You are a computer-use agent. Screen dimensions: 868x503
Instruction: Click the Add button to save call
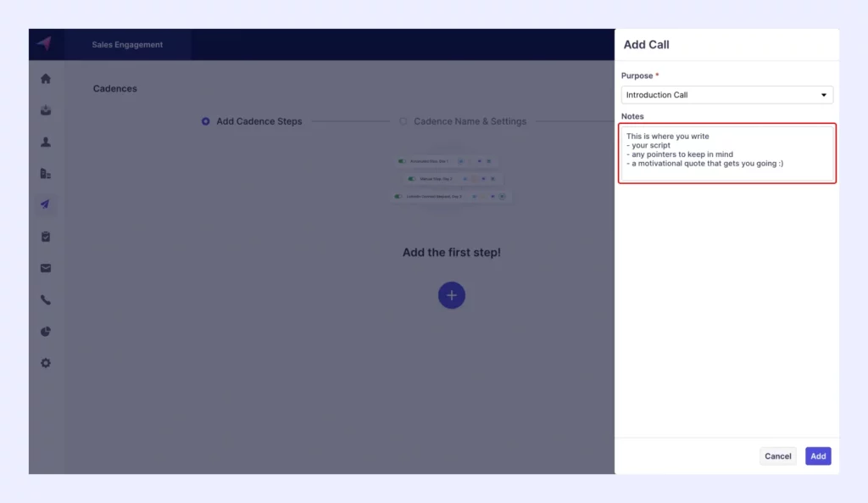tap(817, 456)
